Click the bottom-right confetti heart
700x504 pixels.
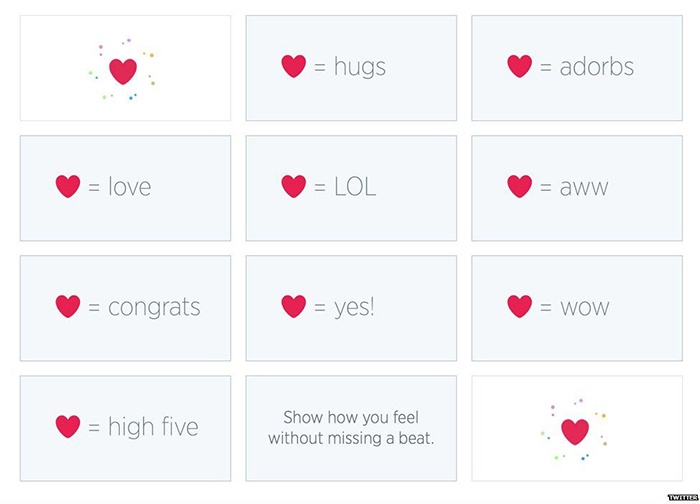pyautogui.click(x=575, y=432)
